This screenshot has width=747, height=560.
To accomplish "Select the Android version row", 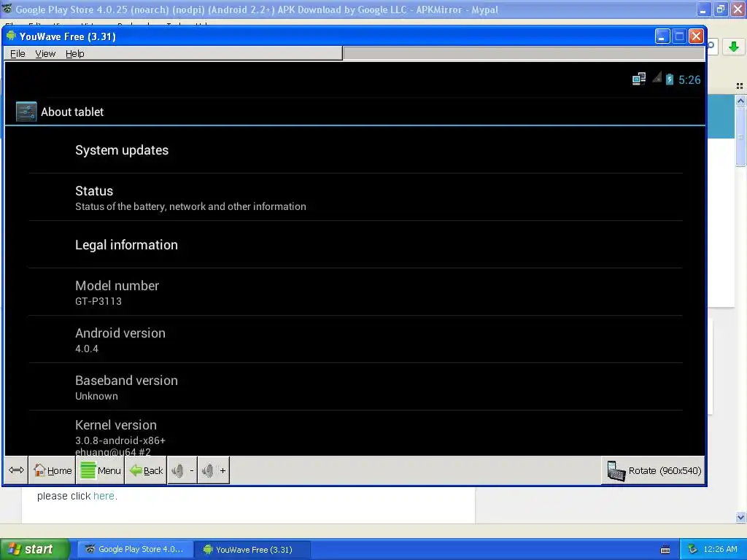I will point(355,340).
